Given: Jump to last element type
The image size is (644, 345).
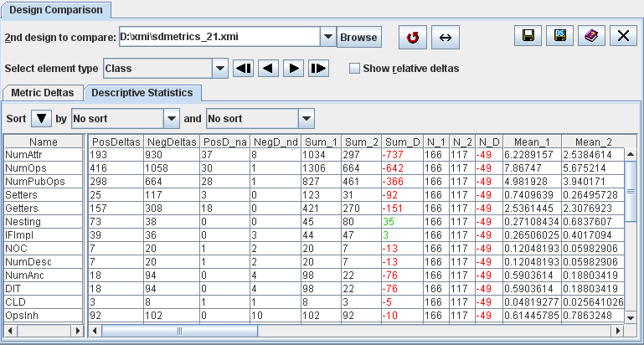Looking at the screenshot, I should coord(319,68).
